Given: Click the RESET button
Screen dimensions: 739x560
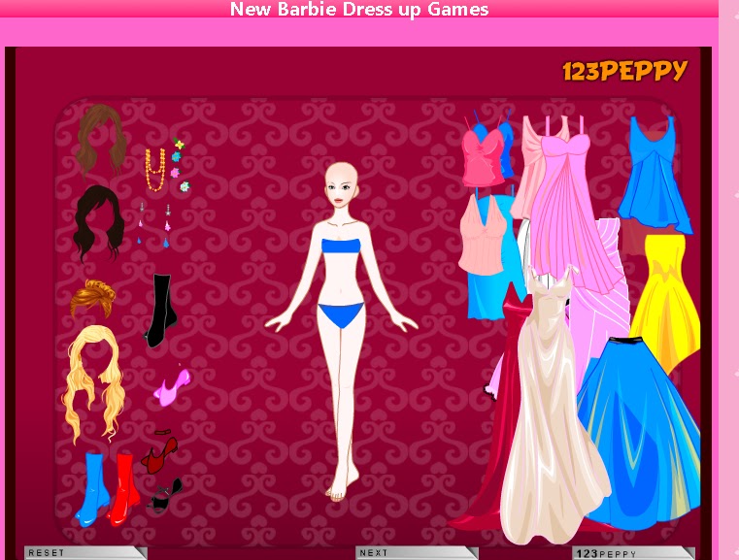Looking at the screenshot, I should pyautogui.click(x=85, y=553).
